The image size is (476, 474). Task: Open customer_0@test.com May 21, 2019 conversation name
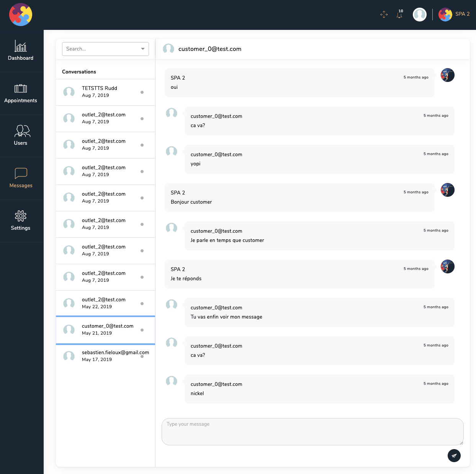click(x=108, y=326)
